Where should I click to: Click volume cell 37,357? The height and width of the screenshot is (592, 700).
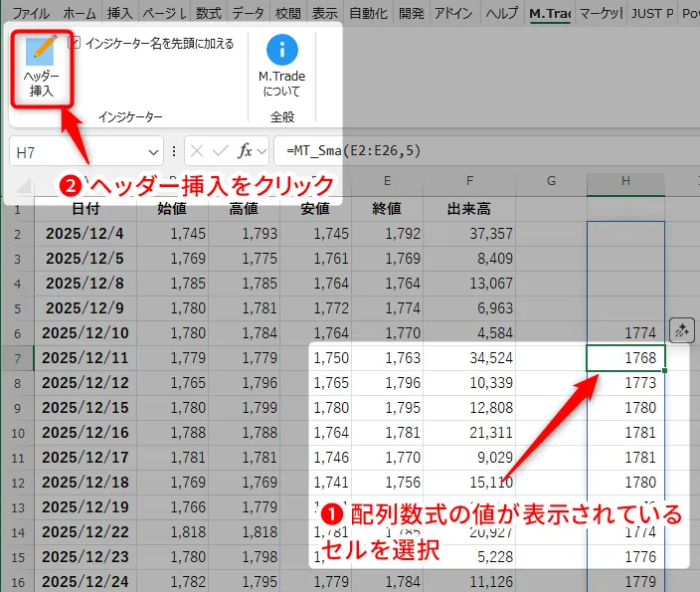pos(469,234)
